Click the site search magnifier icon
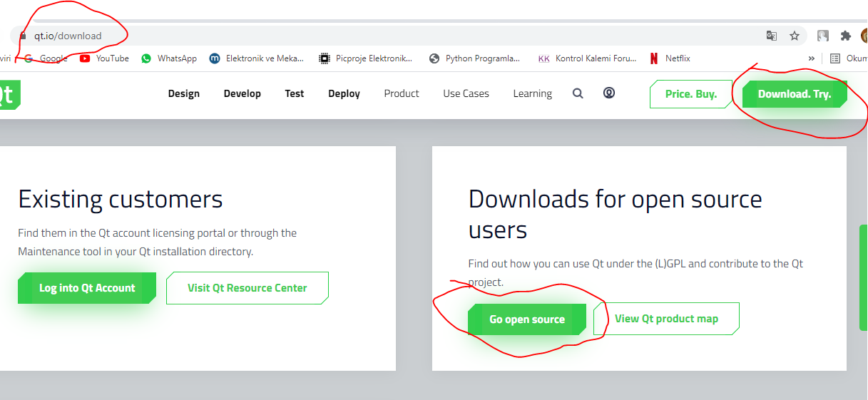 tap(578, 93)
